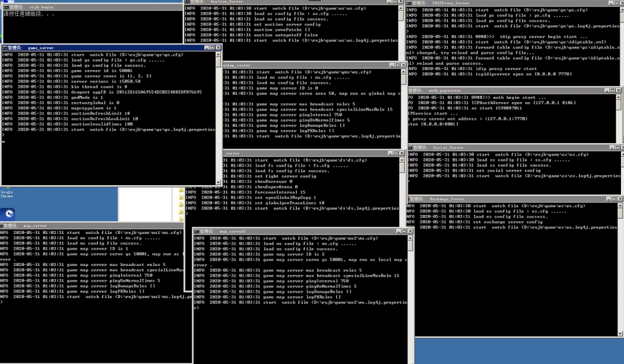Maximize the Exchange_Server console window
Image resolution: width=624 pixels, height=364 pixels.
tap(613, 199)
